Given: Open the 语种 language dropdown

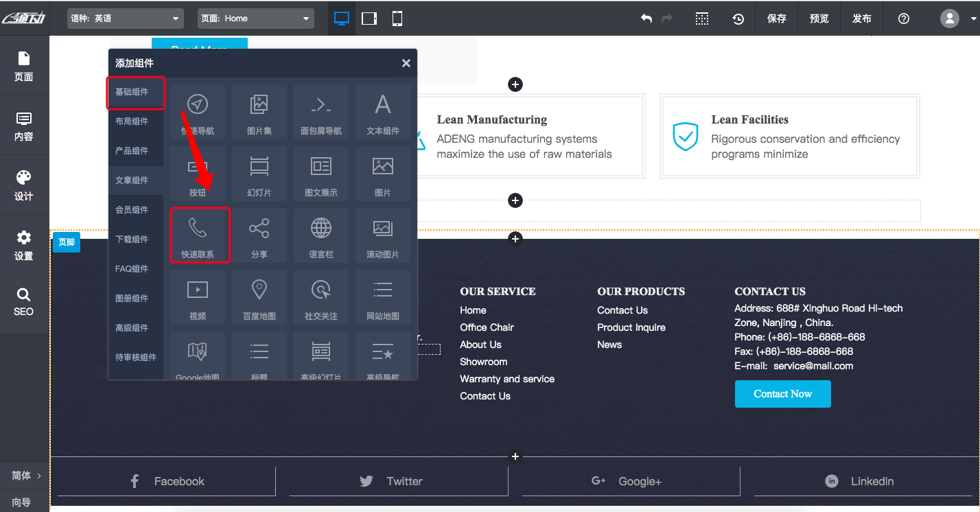Looking at the screenshot, I should pyautogui.click(x=126, y=19).
